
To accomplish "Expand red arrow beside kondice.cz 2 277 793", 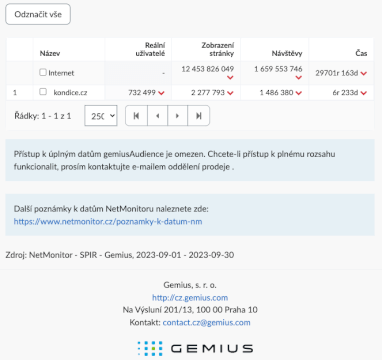I will (230, 93).
